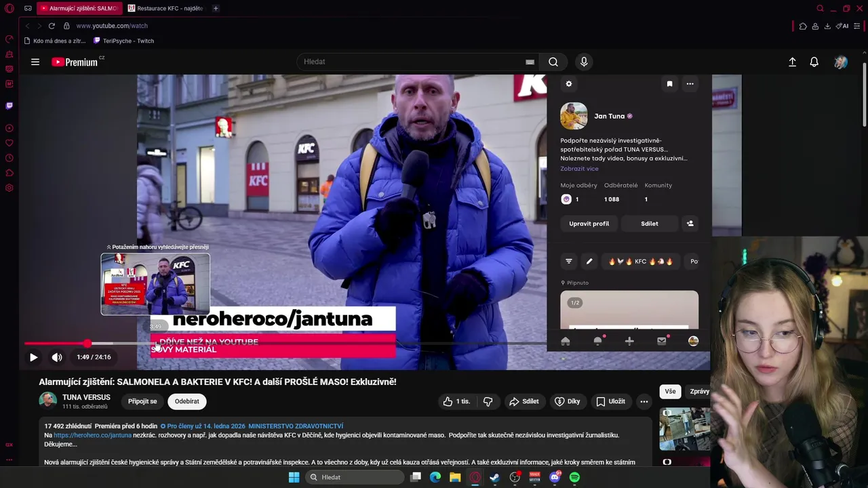This screenshot has height=488, width=868.
Task: Open the YouTube hamburger guide menu
Action: point(35,62)
